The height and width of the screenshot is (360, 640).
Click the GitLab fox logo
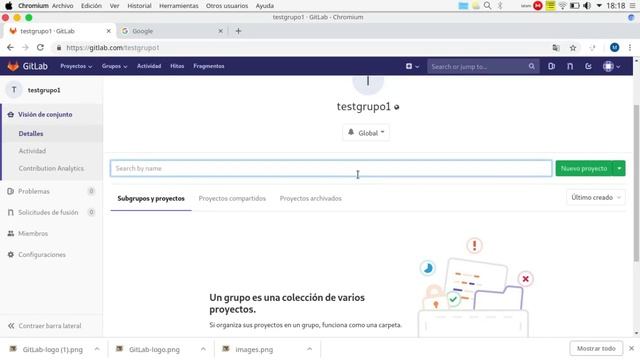click(13, 66)
